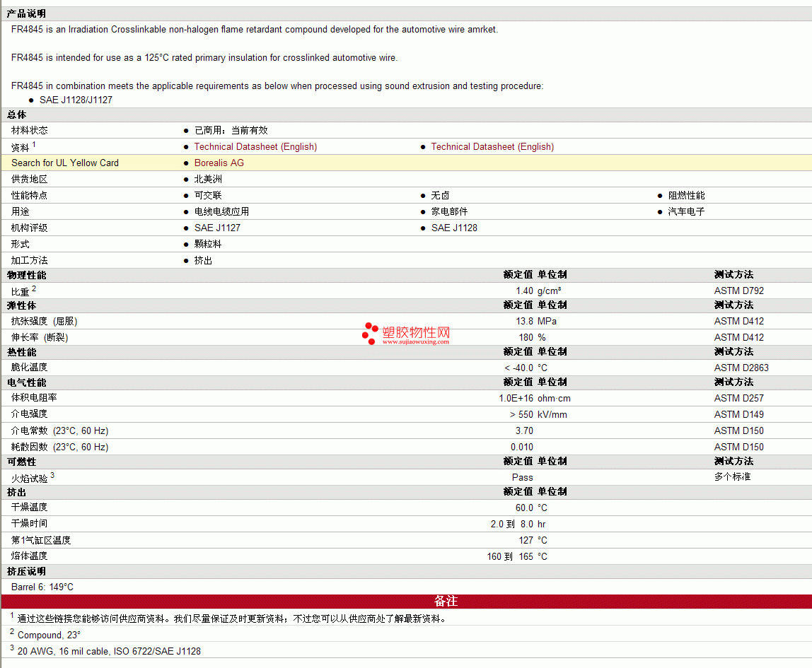
Task: Select the drying temperature 60.0 °C
Action: 531,508
